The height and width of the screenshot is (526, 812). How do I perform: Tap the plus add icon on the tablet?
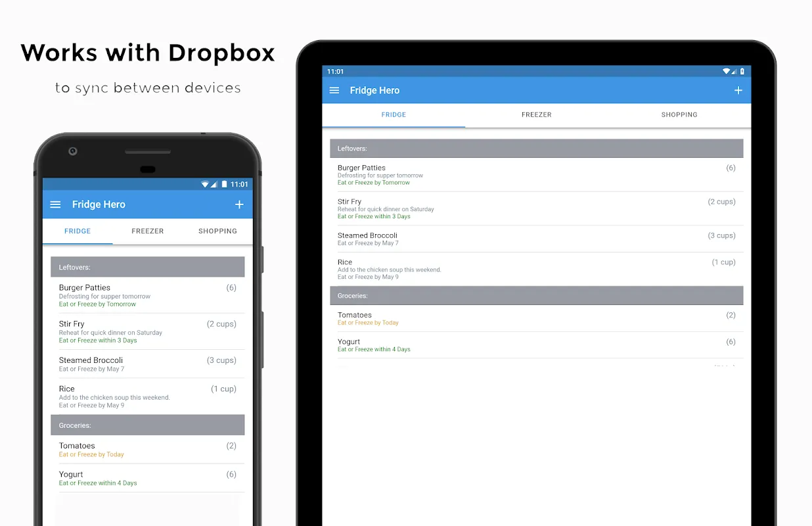(x=738, y=90)
